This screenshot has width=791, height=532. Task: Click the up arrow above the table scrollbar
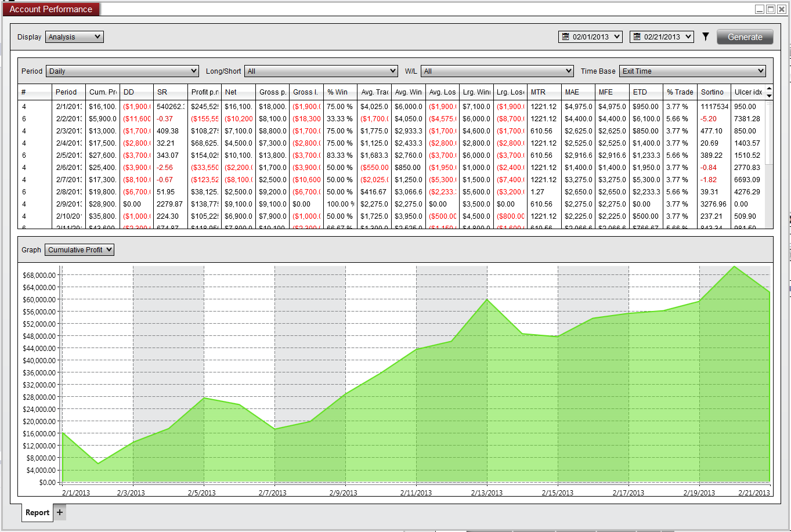(x=770, y=89)
